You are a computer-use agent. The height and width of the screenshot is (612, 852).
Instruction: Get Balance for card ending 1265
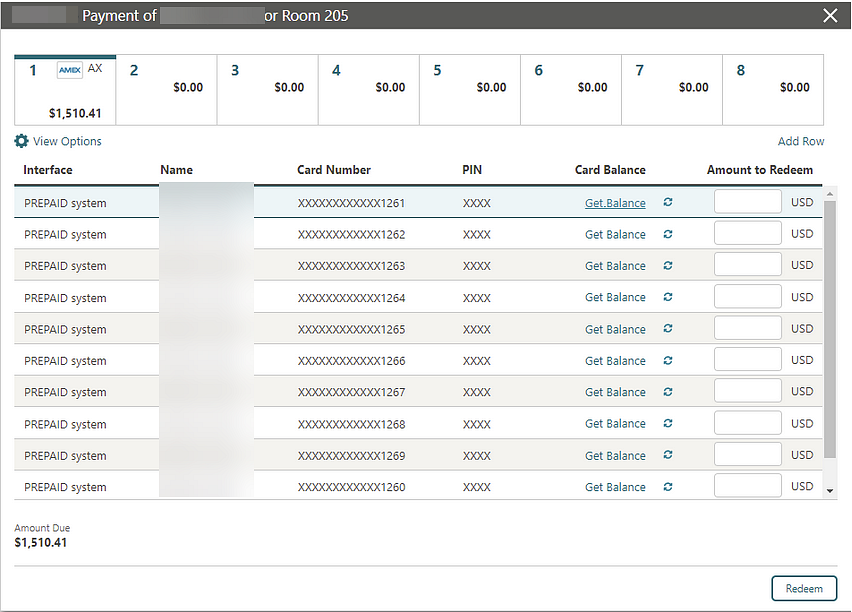tap(615, 329)
